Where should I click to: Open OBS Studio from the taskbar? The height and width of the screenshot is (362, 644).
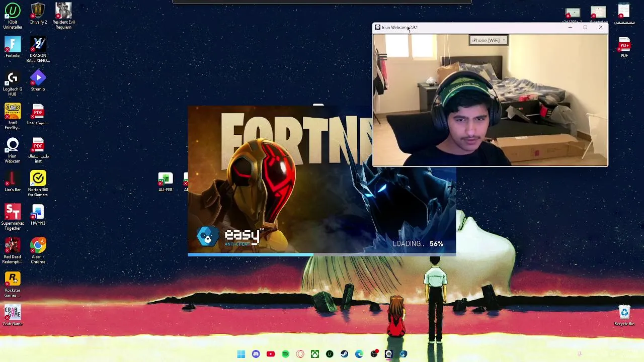click(x=374, y=354)
